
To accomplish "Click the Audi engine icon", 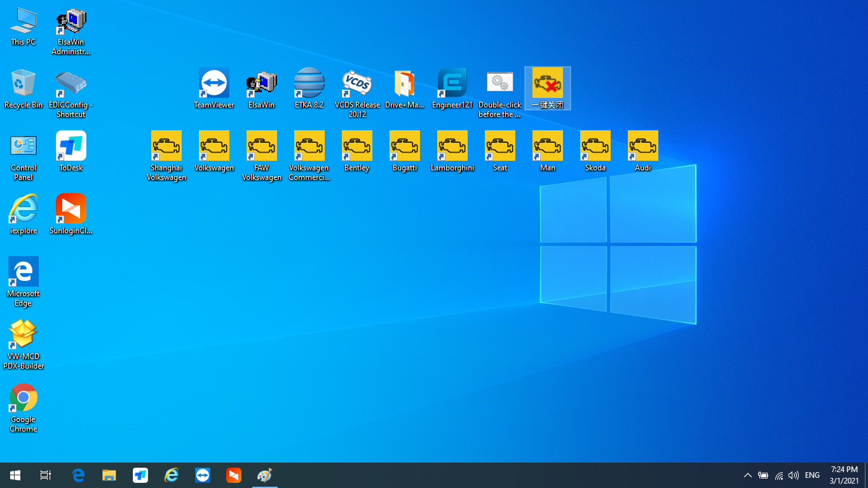I will (x=642, y=146).
